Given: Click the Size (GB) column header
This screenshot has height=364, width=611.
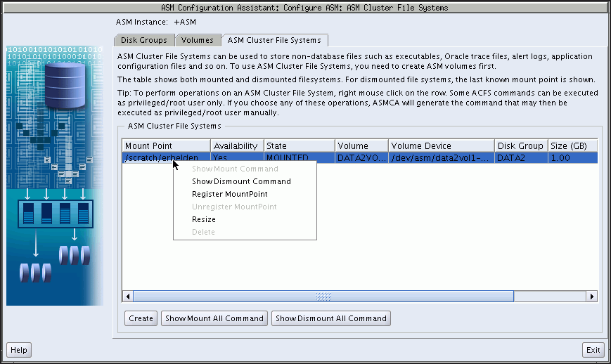Looking at the screenshot, I should pos(572,145).
